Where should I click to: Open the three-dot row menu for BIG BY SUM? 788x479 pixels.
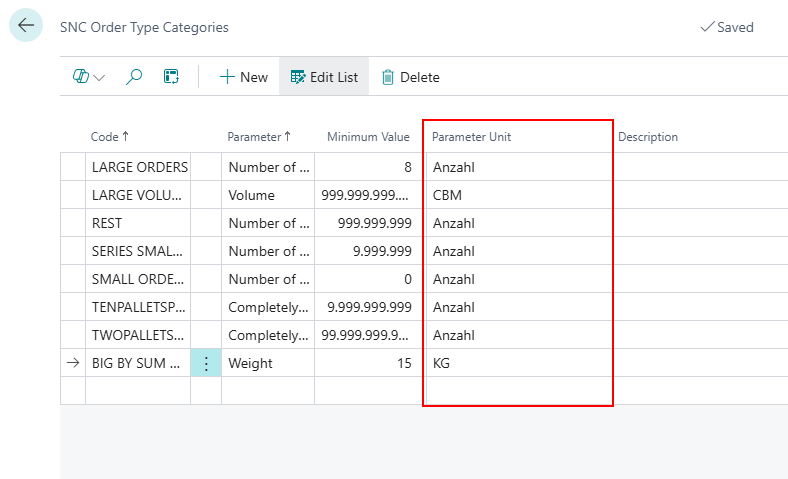pos(206,364)
